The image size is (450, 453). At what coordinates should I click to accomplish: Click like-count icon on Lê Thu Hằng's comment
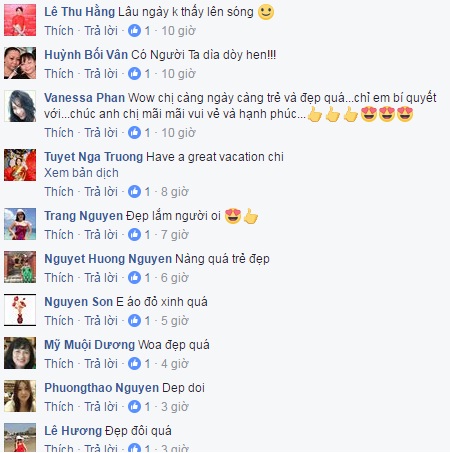click(134, 31)
